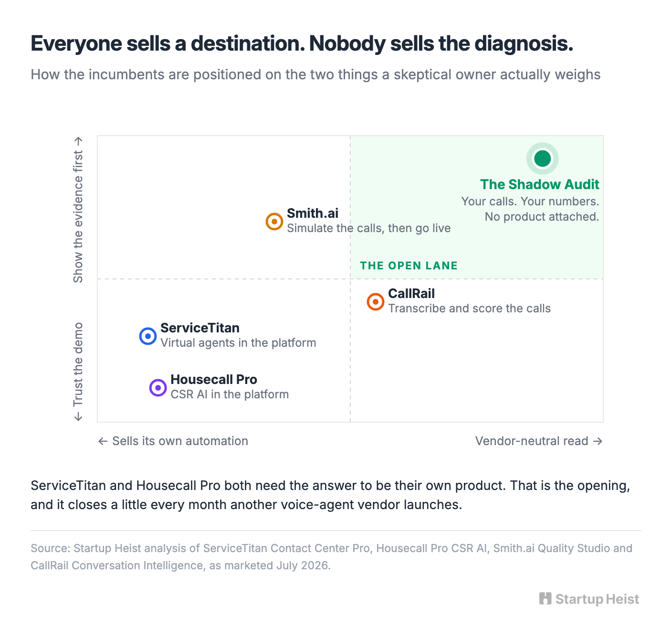Click the Source citation text

332,557
